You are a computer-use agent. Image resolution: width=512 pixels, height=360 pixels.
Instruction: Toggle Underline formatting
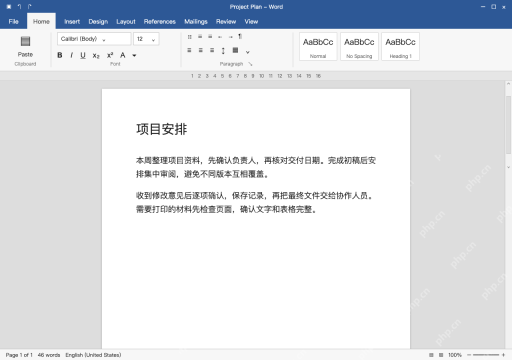coord(83,55)
